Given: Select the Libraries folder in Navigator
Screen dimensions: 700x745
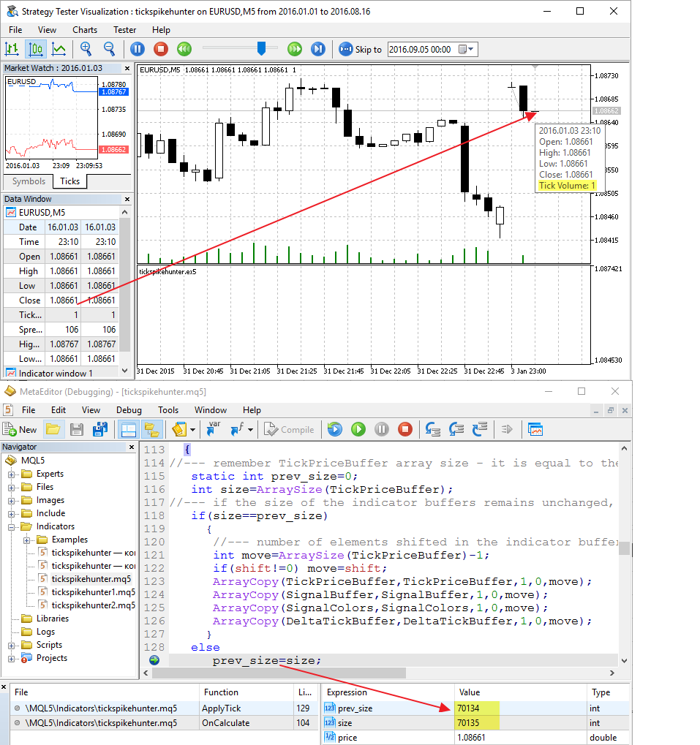Looking at the screenshot, I should [52, 619].
